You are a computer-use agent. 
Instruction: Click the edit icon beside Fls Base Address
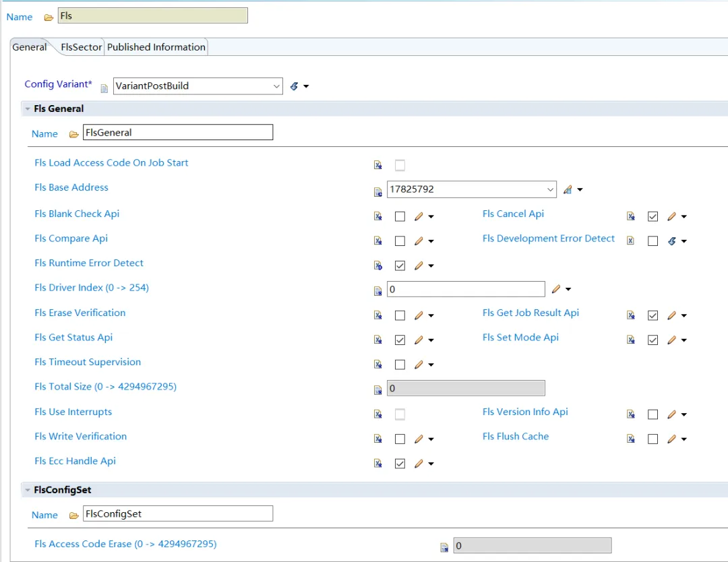pos(568,189)
